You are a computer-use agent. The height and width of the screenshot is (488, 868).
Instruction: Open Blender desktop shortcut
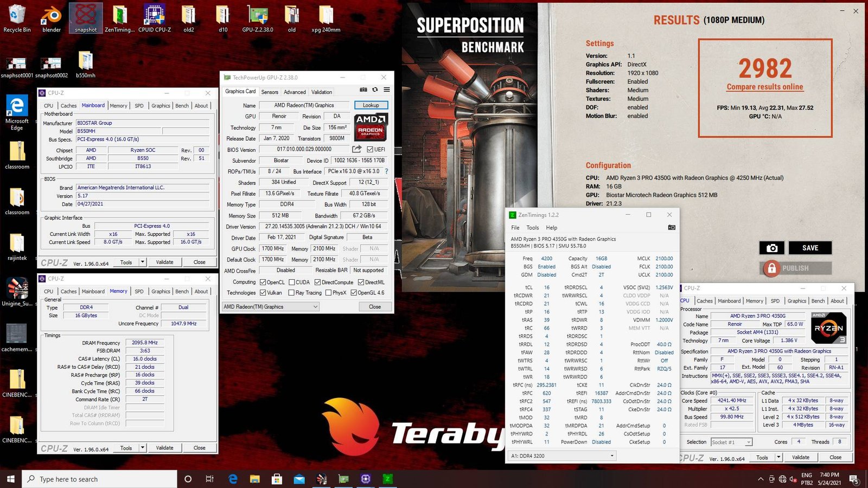52,18
